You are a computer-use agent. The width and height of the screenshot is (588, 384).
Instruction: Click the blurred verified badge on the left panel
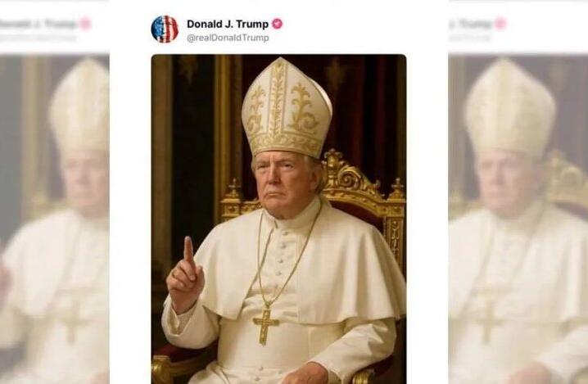click(85, 24)
